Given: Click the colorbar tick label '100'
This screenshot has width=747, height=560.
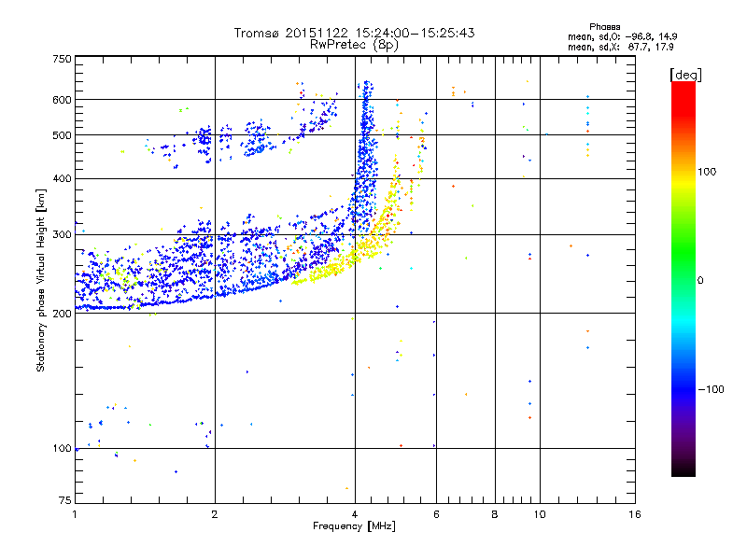Looking at the screenshot, I should pyautogui.click(x=707, y=172).
